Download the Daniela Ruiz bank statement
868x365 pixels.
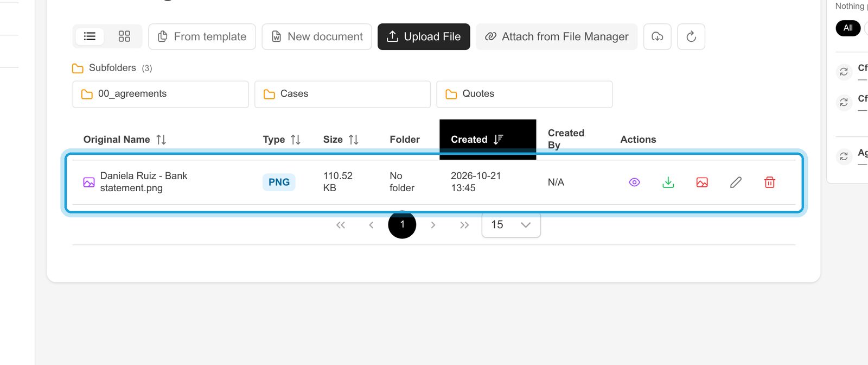[668, 182]
